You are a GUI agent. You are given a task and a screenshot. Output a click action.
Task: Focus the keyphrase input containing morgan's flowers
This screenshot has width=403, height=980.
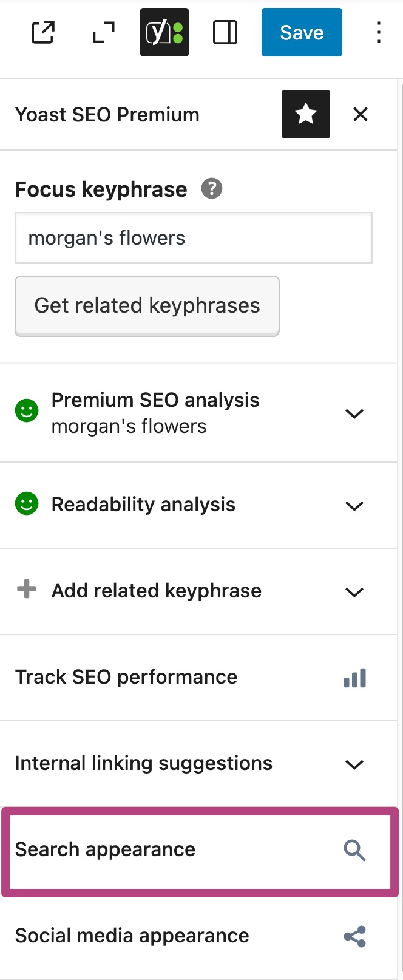click(x=194, y=238)
